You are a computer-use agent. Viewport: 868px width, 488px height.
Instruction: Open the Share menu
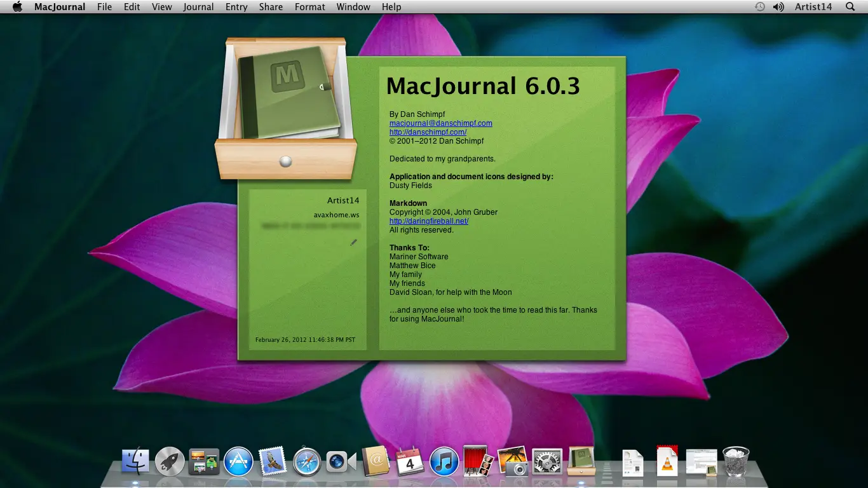[271, 7]
